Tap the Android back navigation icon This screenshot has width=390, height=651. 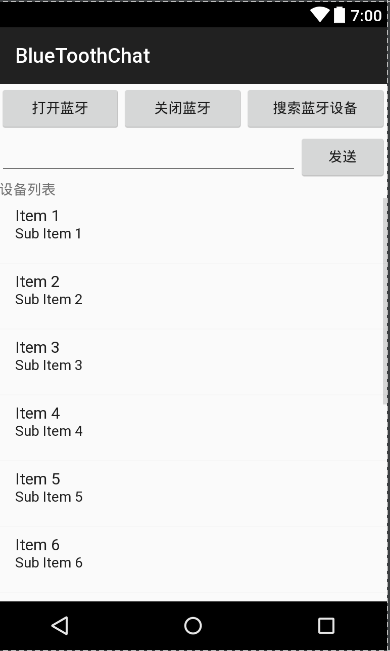(60, 626)
